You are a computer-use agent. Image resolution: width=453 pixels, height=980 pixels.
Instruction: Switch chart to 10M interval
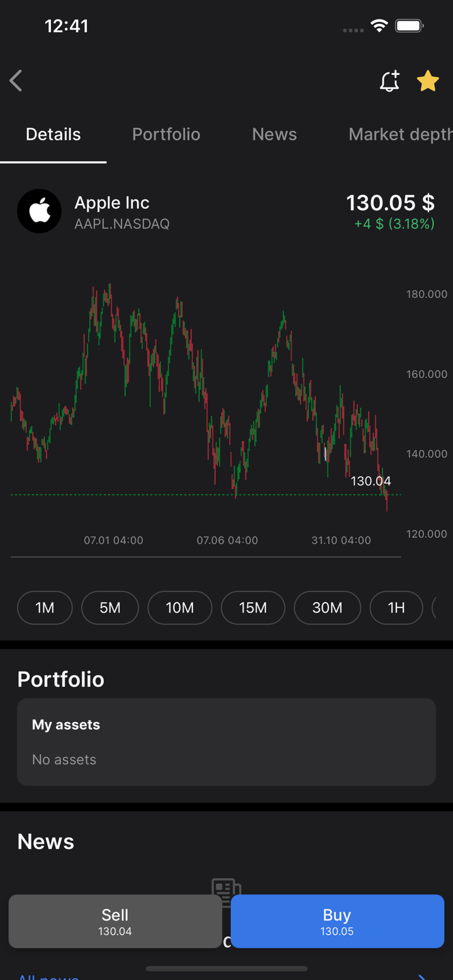click(x=180, y=608)
